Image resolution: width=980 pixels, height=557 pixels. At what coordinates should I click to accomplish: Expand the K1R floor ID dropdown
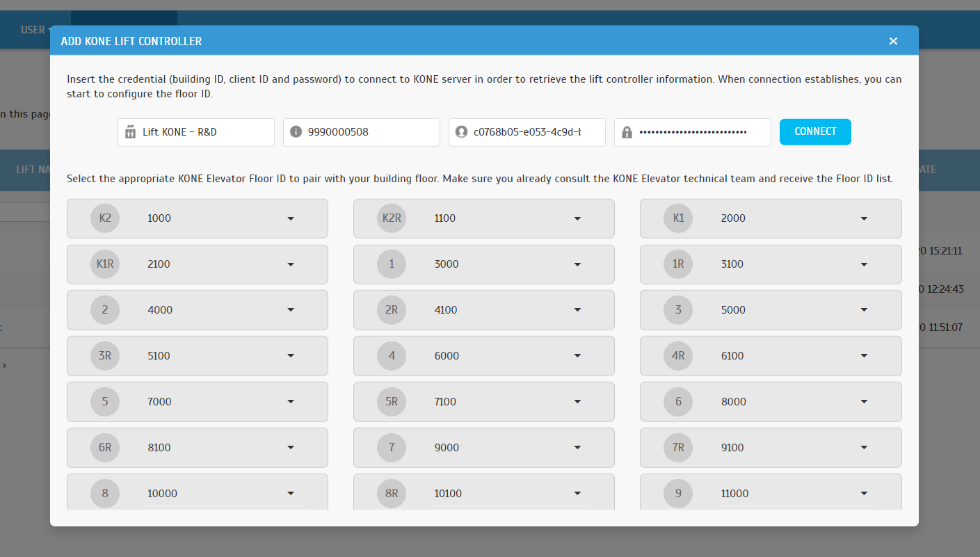221,264
